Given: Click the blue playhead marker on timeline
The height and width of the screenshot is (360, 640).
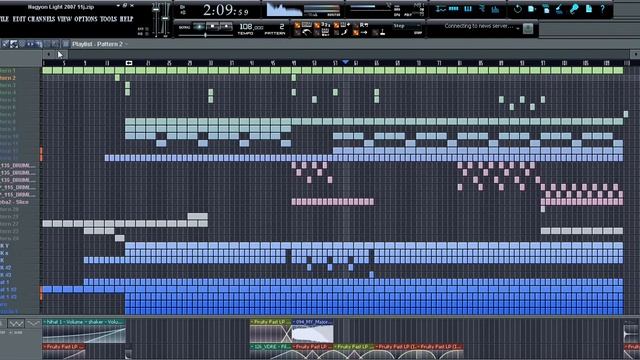Looking at the screenshot, I should (x=345, y=62).
